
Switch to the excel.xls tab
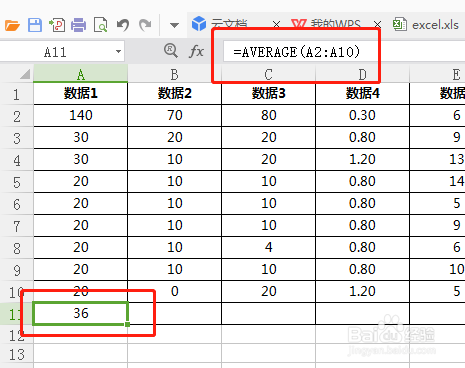click(x=426, y=25)
